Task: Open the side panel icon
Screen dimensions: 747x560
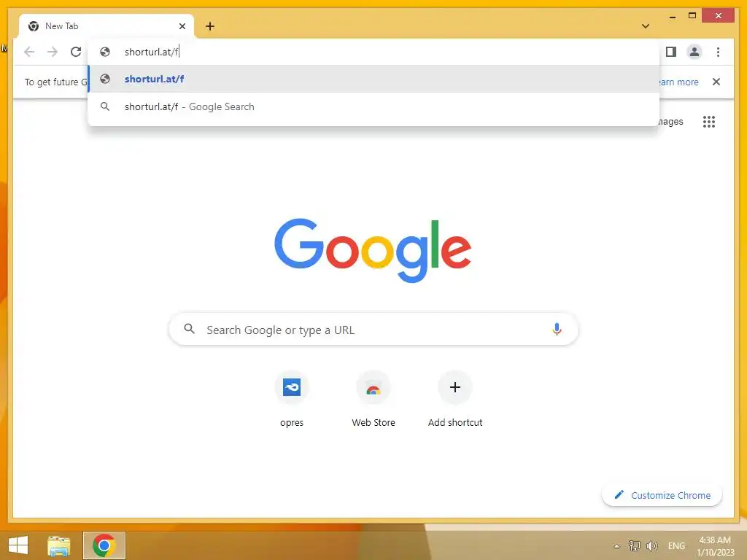Action: click(671, 52)
